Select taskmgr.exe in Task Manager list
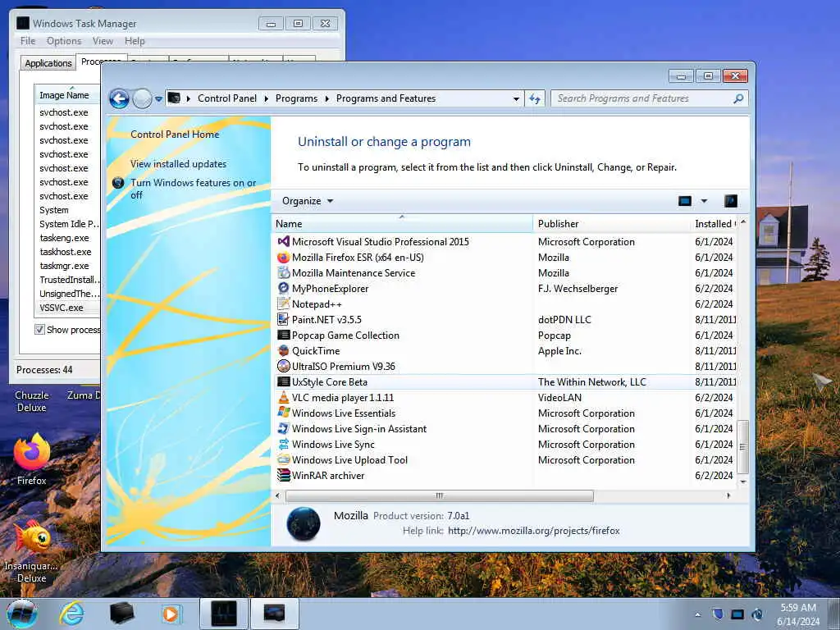The height and width of the screenshot is (630, 840). (x=64, y=266)
